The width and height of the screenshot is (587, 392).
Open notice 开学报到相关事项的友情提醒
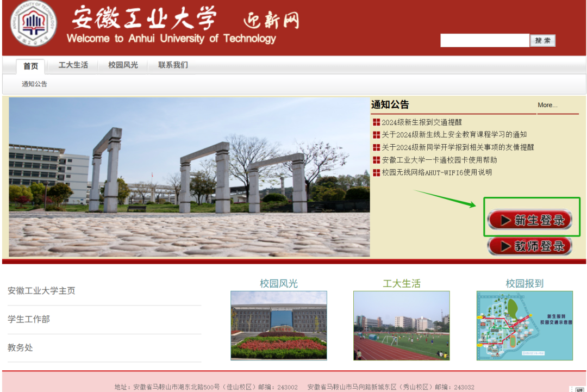click(458, 147)
